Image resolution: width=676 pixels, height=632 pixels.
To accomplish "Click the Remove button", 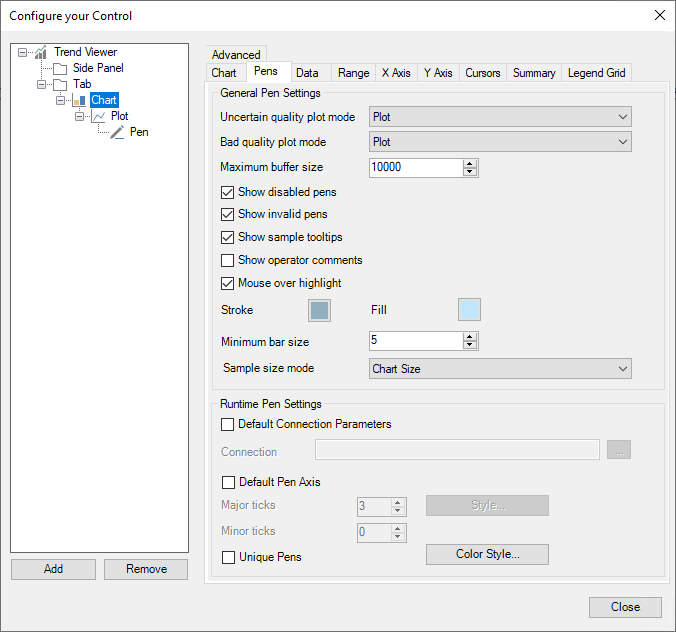I will tap(146, 569).
